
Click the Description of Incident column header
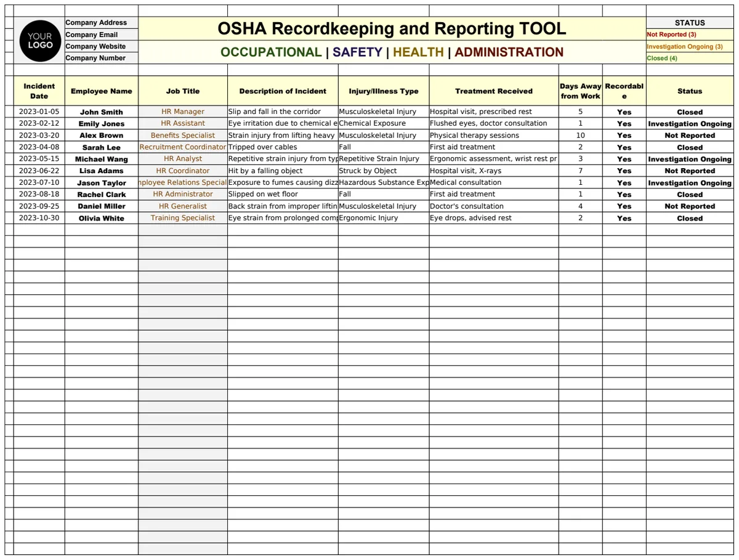pos(283,91)
